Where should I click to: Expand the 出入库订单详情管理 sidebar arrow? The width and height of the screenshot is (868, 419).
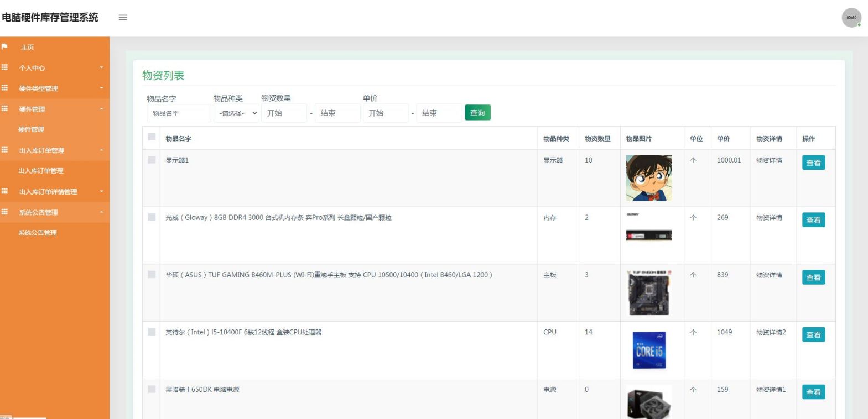(102, 191)
